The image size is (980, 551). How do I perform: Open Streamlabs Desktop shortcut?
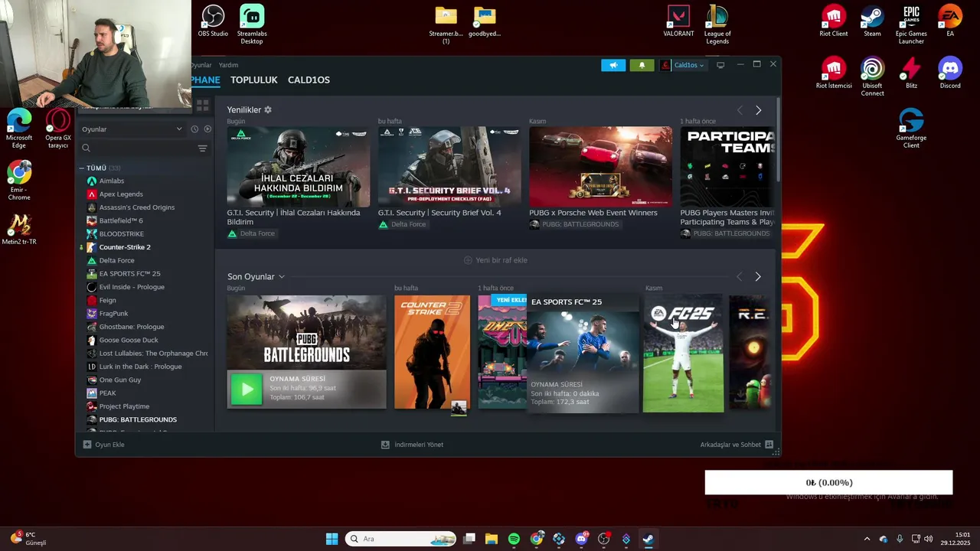(252, 24)
